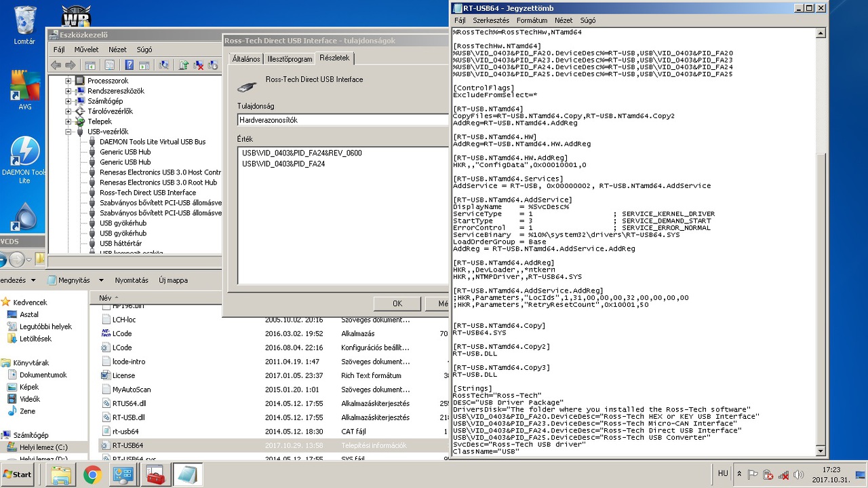Collapse USB-vezérlők node in device tree
868x488 pixels.
tap(68, 132)
